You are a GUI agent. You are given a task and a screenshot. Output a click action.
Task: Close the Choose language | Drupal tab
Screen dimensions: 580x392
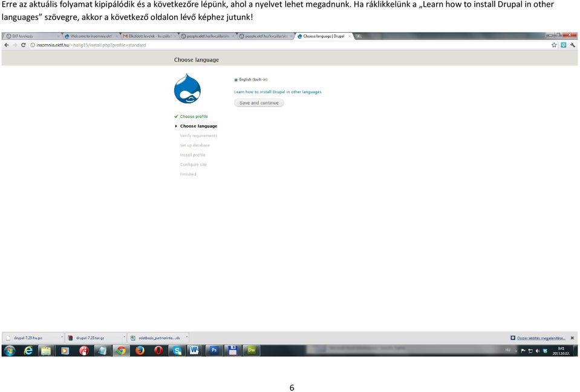point(350,36)
